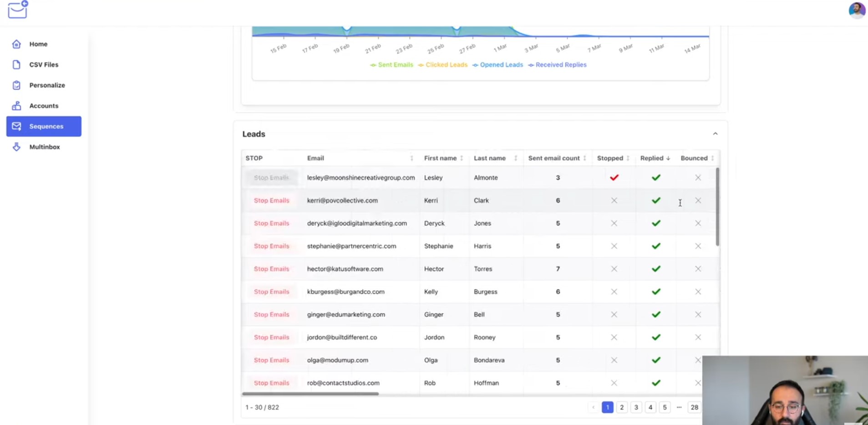Click the vertical scrollbar of leads table
This screenshot has height=425, width=868.
click(717, 207)
